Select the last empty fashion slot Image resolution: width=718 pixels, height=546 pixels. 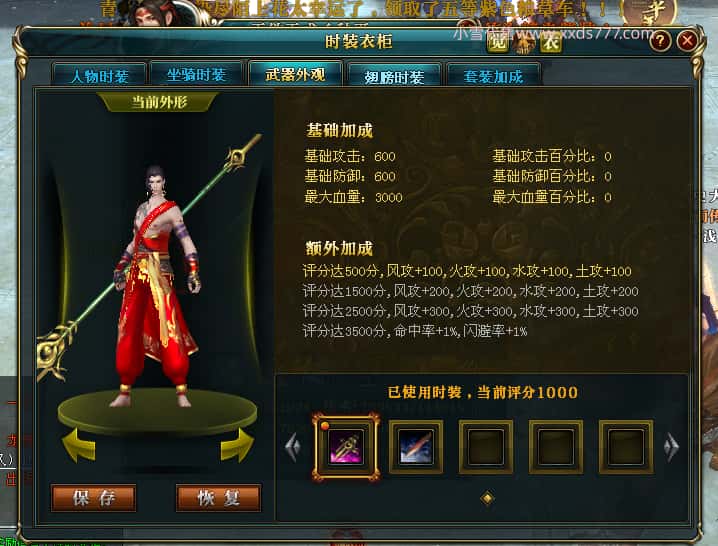626,447
